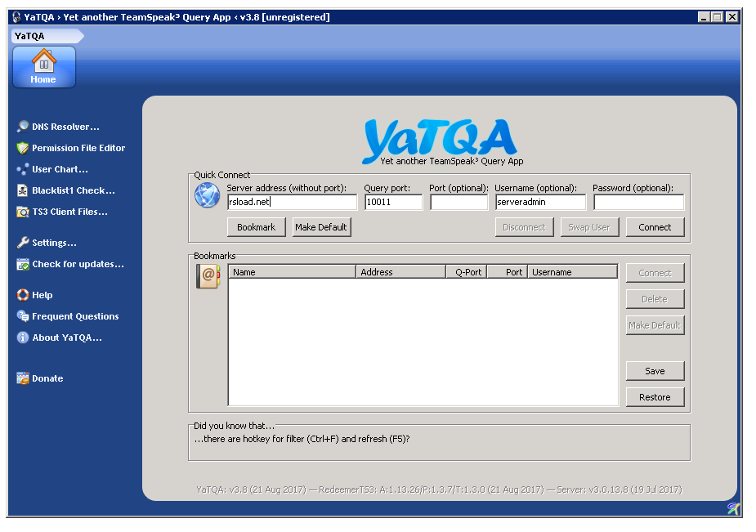Restore saved bookmarks
Screen dimensions: 756x532
655,397
